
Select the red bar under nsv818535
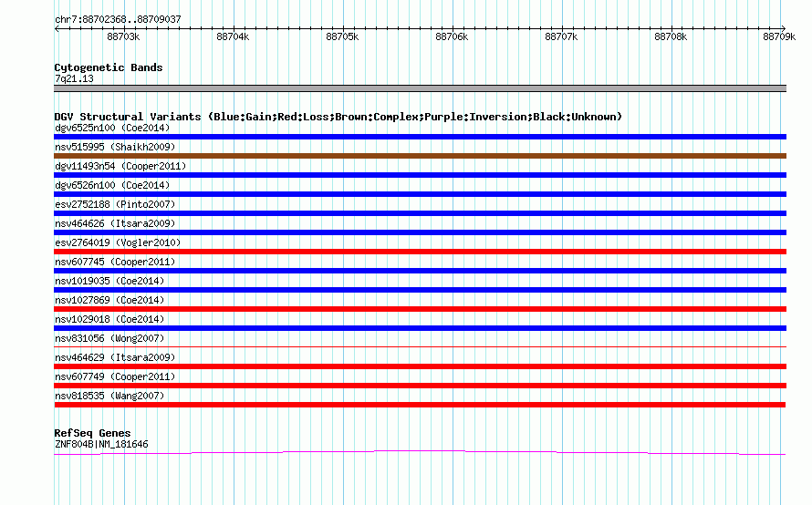(x=420, y=405)
